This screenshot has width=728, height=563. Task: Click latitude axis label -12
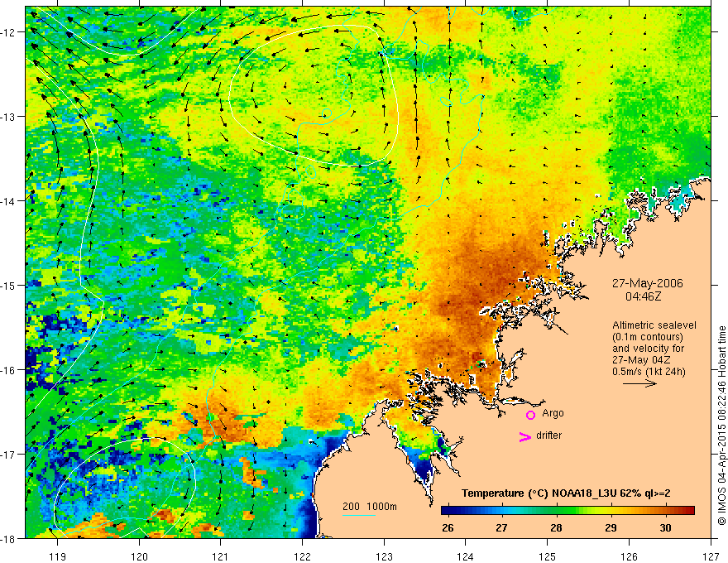[x=9, y=32]
